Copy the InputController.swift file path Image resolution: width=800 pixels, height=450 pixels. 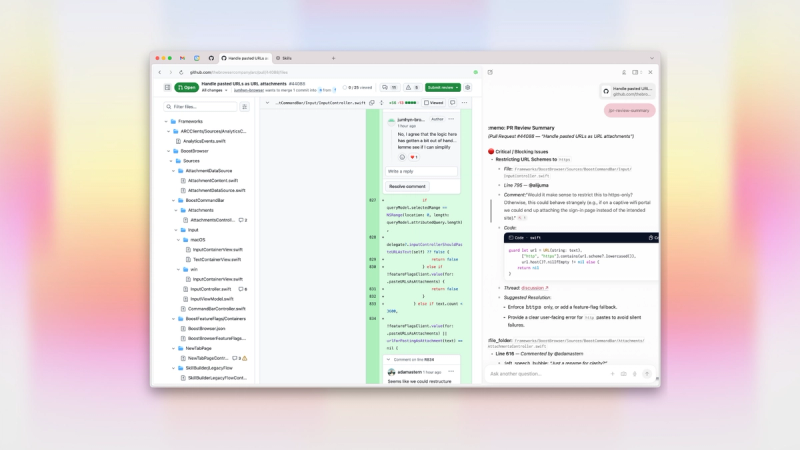372,103
